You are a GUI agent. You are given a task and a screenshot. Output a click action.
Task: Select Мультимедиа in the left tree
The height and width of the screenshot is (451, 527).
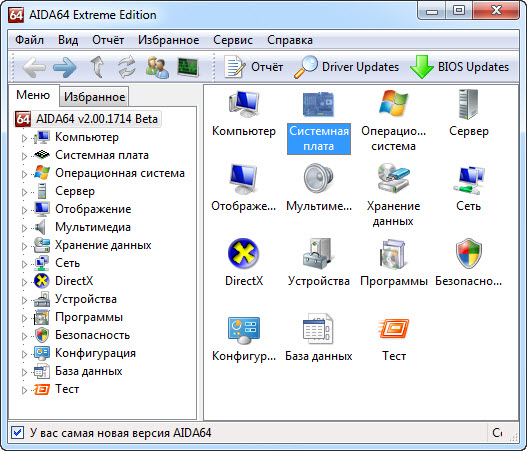pos(93,227)
